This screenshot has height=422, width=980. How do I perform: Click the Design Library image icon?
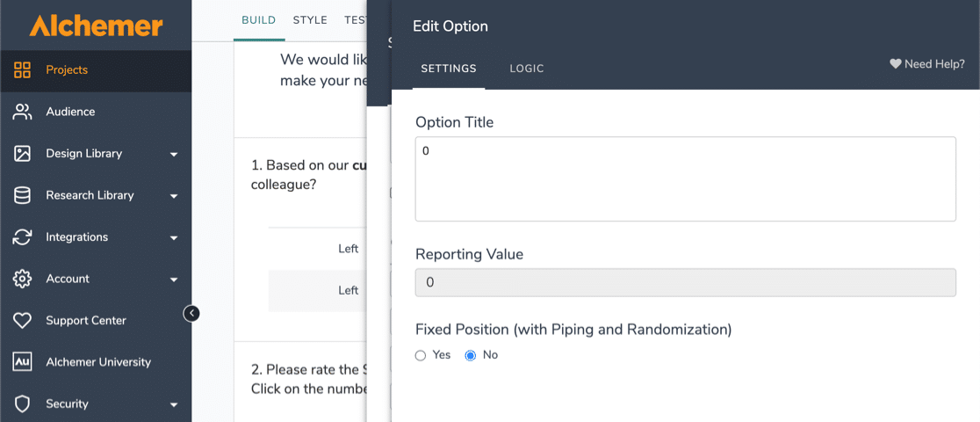tap(22, 153)
